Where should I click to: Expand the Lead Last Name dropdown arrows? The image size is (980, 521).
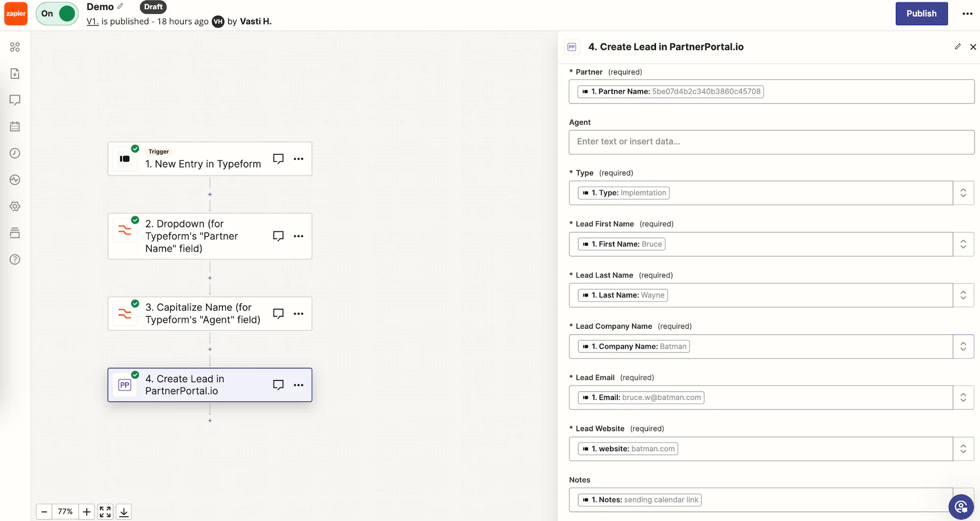click(x=963, y=295)
